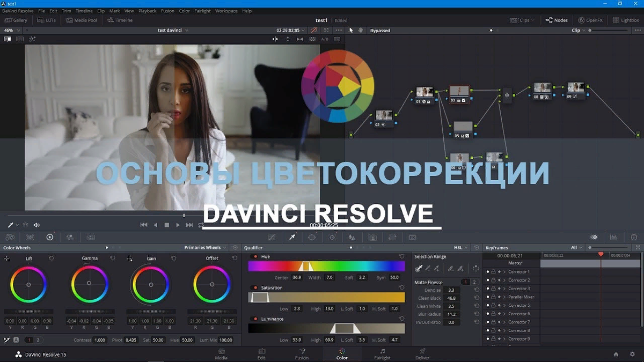Toggle audio mute speaker in viewer
Image resolution: width=644 pixels, height=362 pixels.
(x=36, y=225)
